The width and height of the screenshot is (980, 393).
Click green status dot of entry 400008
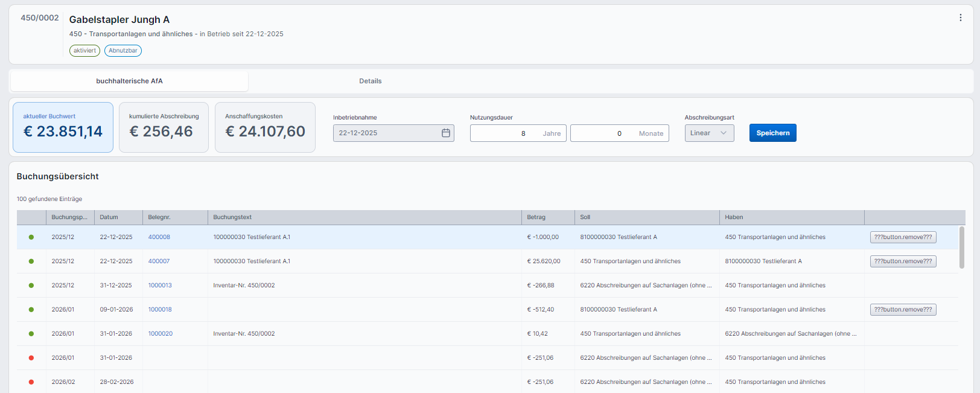31,237
